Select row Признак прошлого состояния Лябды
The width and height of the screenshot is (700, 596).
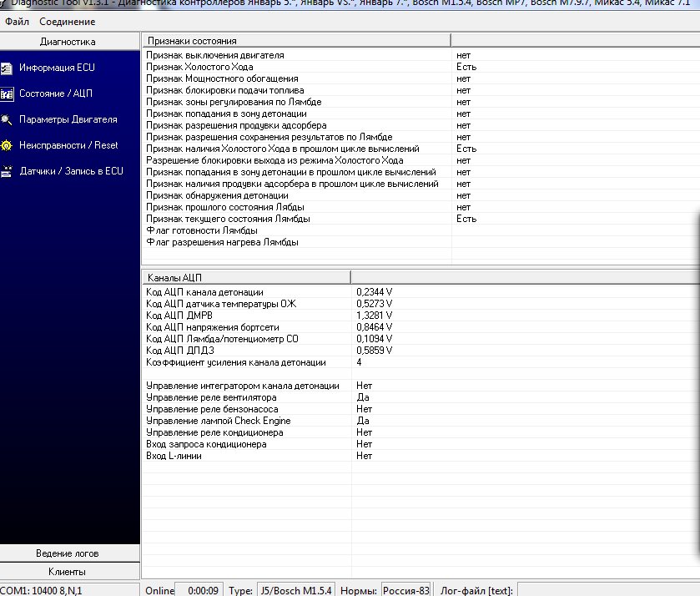click(421, 207)
